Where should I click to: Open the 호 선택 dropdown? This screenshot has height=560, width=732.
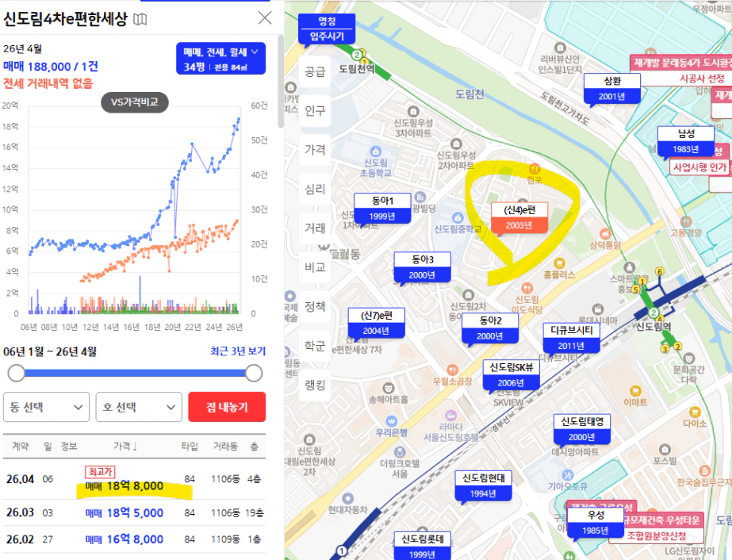coord(139,407)
